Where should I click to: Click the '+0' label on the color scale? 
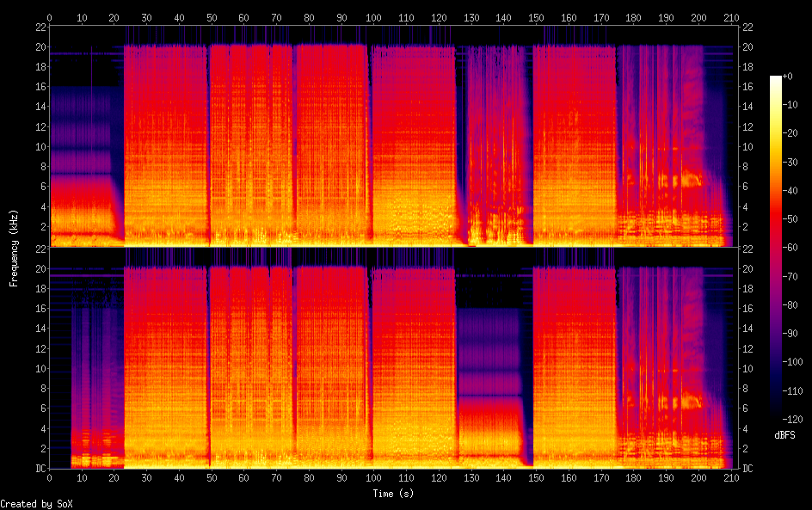788,76
